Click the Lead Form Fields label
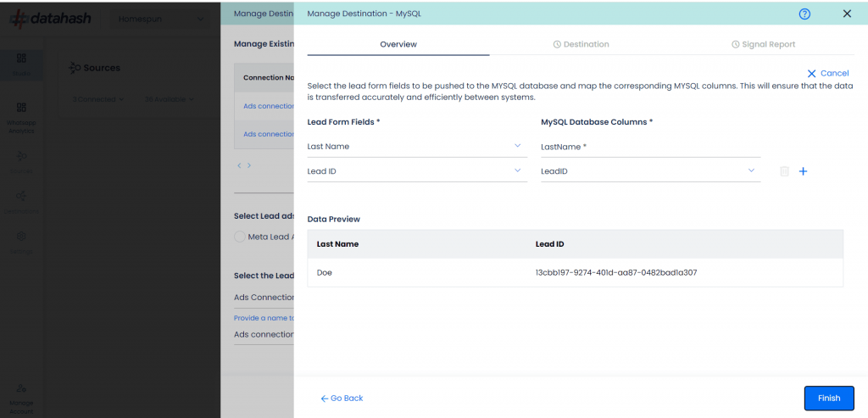Screen dimensions: 868x418 coord(343,122)
